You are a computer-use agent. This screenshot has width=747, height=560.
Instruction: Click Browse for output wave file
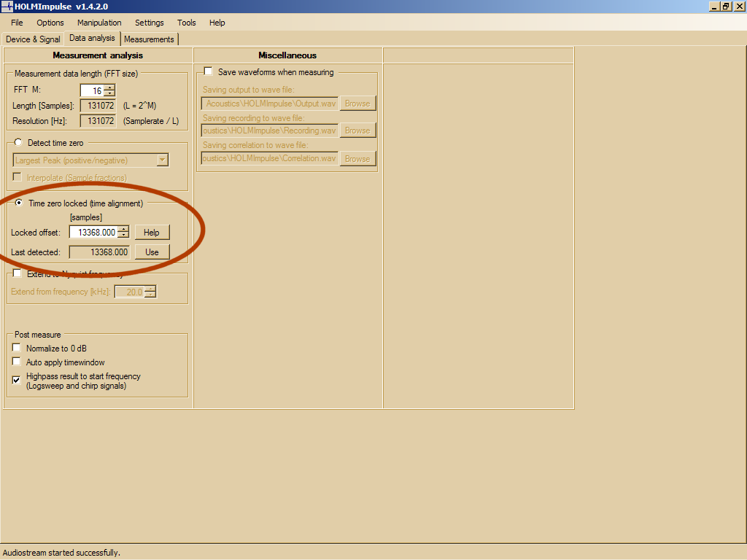[x=357, y=104]
